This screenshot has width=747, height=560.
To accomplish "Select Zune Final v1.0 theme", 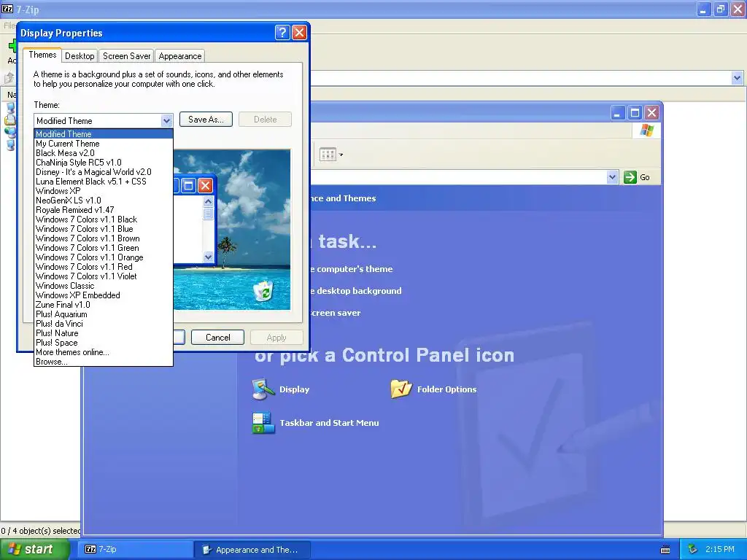I will [104, 305].
